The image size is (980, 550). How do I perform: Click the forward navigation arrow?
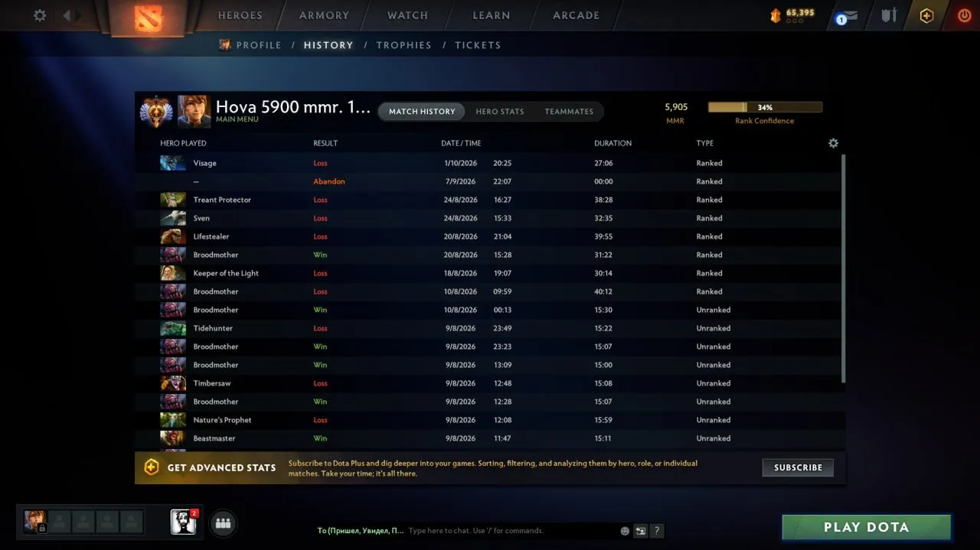coord(77,15)
